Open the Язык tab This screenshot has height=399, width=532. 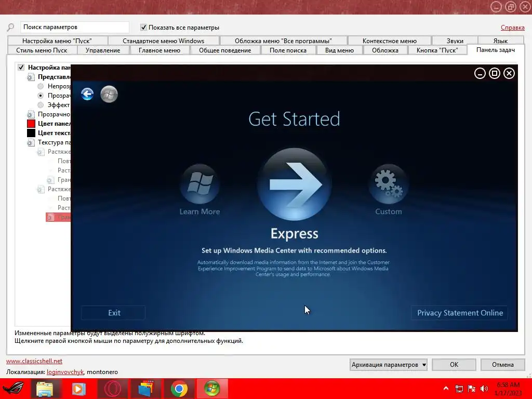pos(500,41)
